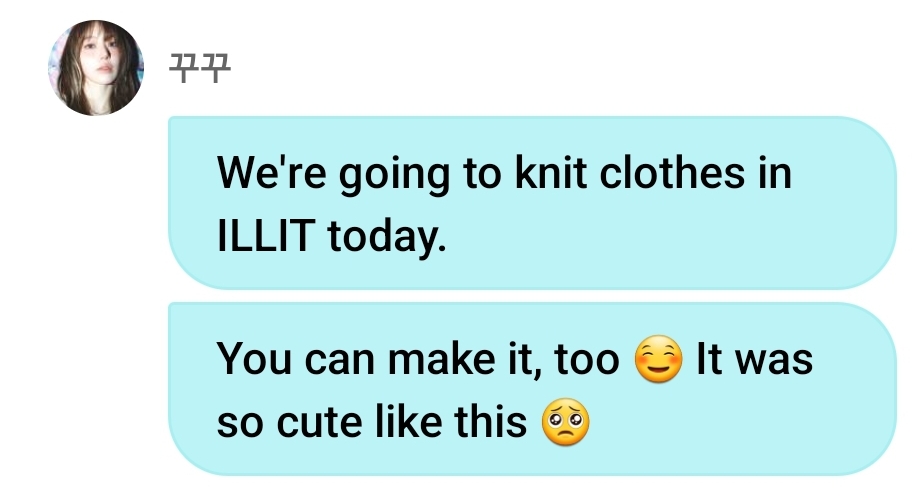Click the blushing smiling face emoji
The height and width of the screenshot is (496, 917).
pos(659,359)
